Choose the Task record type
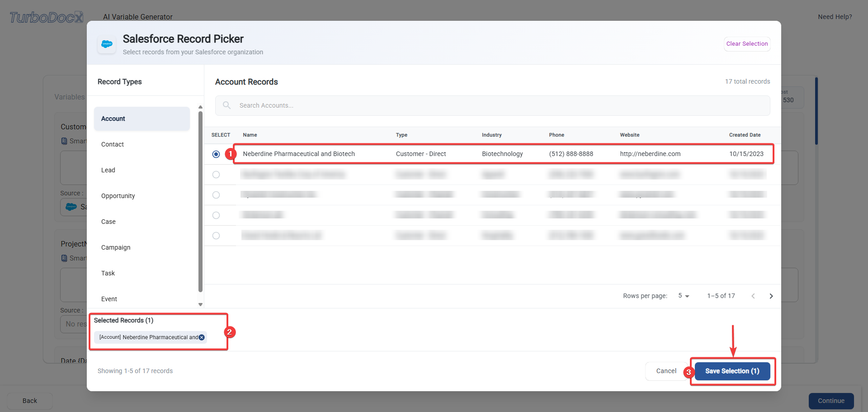This screenshot has height=412, width=868. coord(142,273)
